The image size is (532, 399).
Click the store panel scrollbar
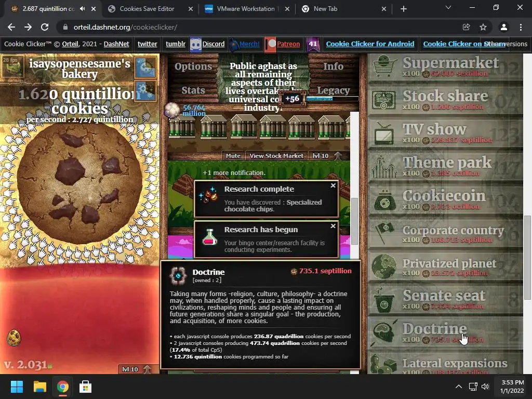click(528, 257)
